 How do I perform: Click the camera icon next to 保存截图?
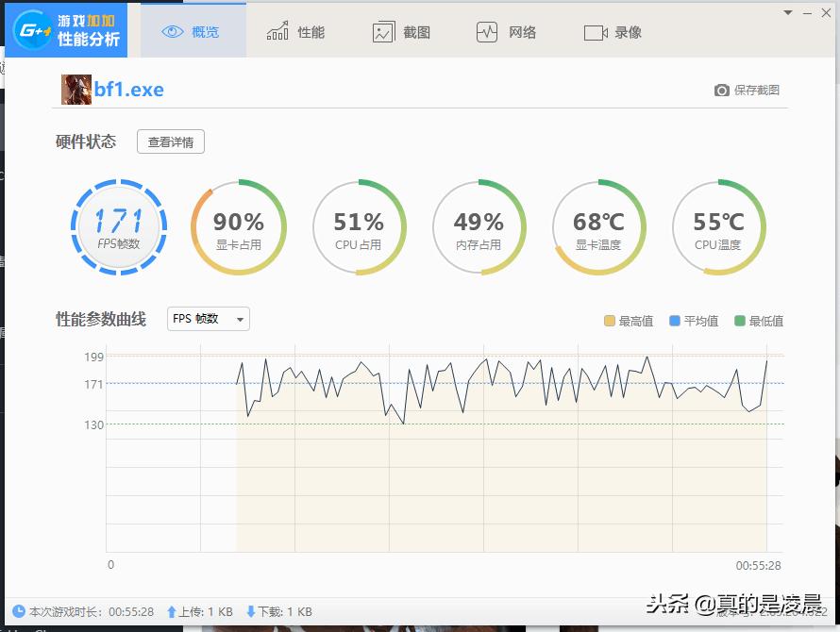point(720,90)
